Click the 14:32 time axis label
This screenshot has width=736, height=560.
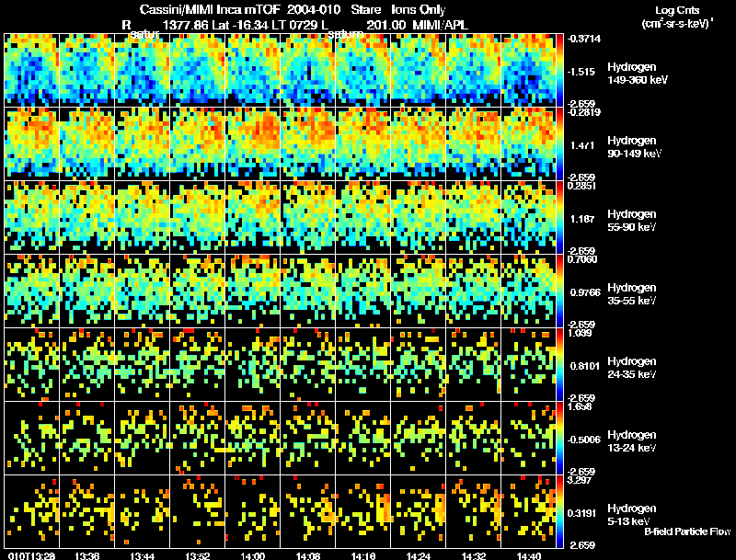(474, 556)
